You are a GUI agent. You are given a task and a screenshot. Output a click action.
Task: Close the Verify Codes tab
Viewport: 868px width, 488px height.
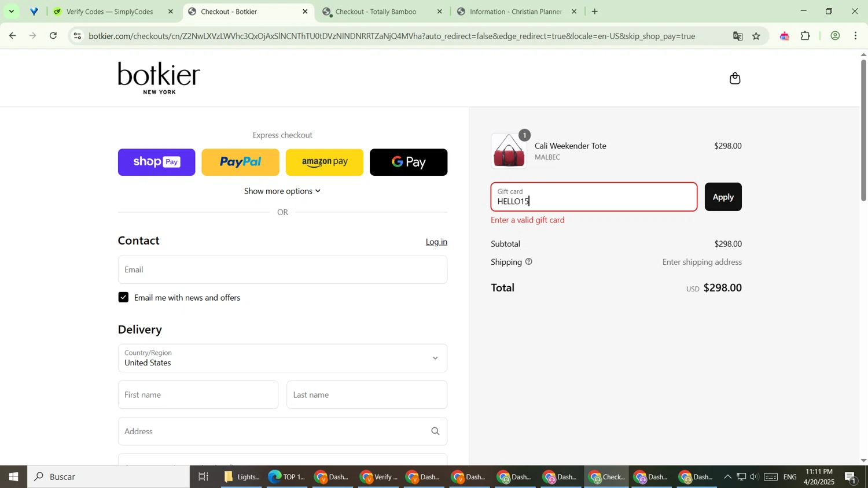click(170, 12)
